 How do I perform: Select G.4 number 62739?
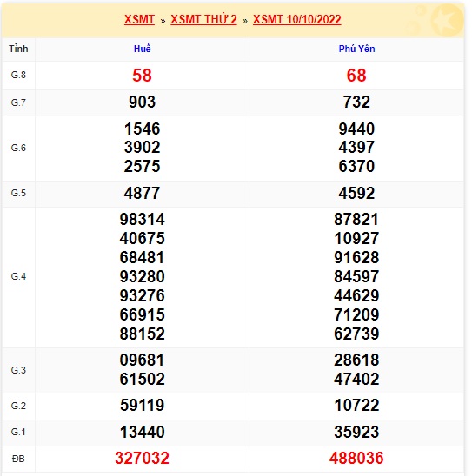click(x=356, y=334)
